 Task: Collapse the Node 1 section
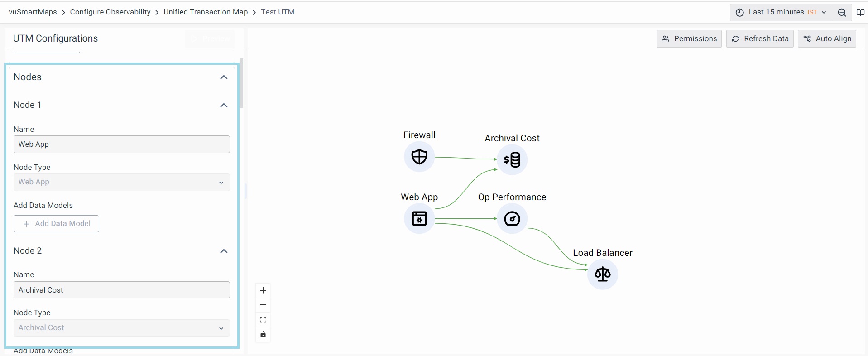coord(224,106)
